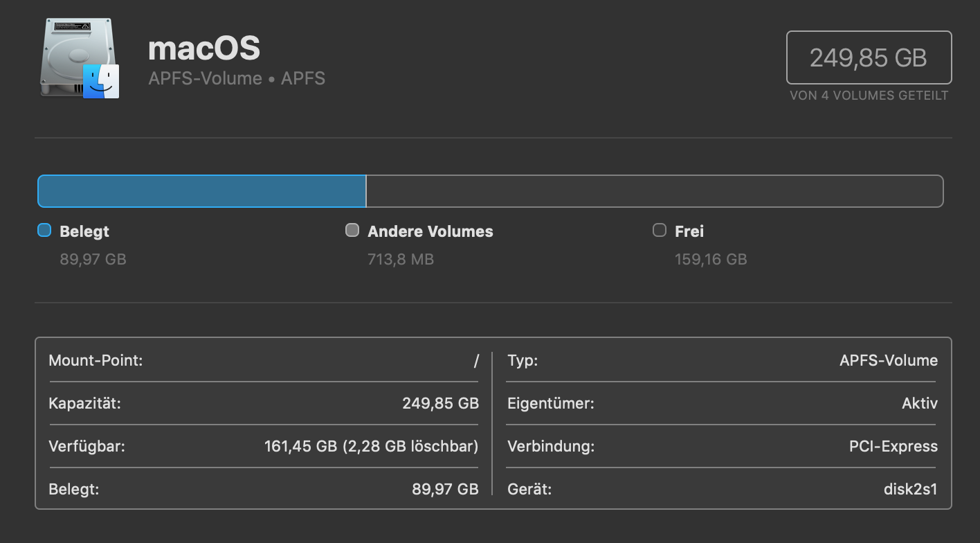Click the blue used portion of storage bar
Image resolution: width=980 pixels, height=543 pixels.
(201, 191)
